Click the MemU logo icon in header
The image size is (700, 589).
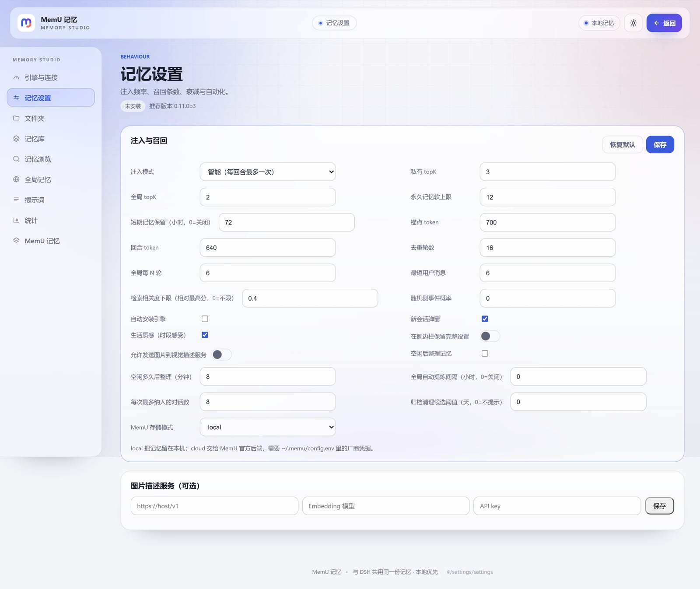click(26, 23)
